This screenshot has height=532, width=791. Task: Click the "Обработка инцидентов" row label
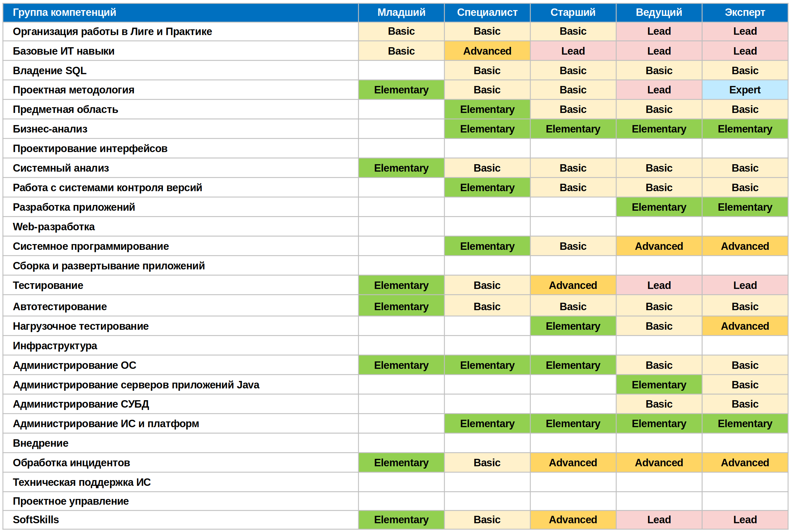71,463
